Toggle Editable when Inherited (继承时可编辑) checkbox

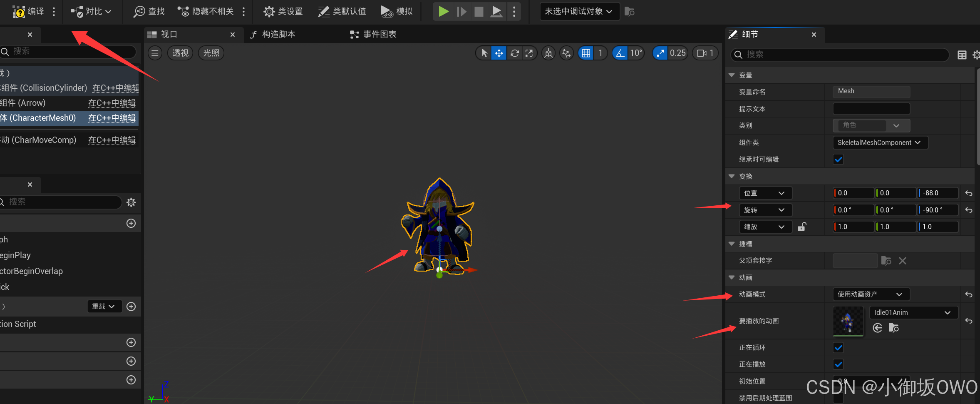[839, 160]
